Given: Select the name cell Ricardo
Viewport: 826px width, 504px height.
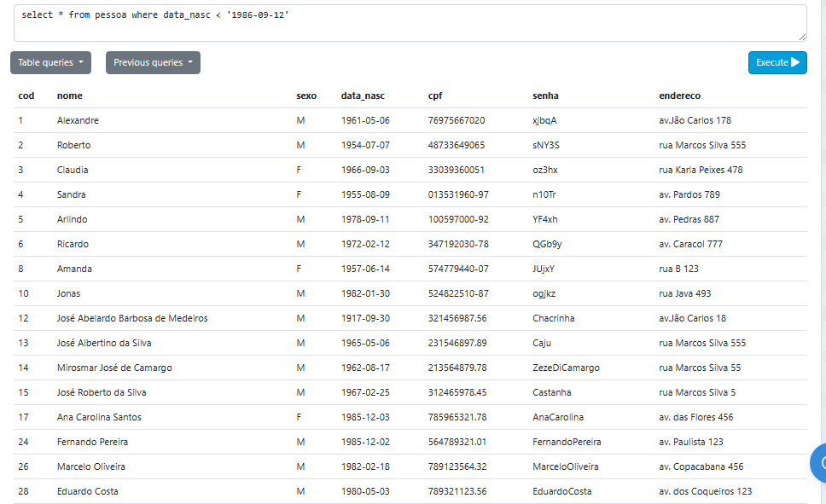Looking at the screenshot, I should 73,245.
